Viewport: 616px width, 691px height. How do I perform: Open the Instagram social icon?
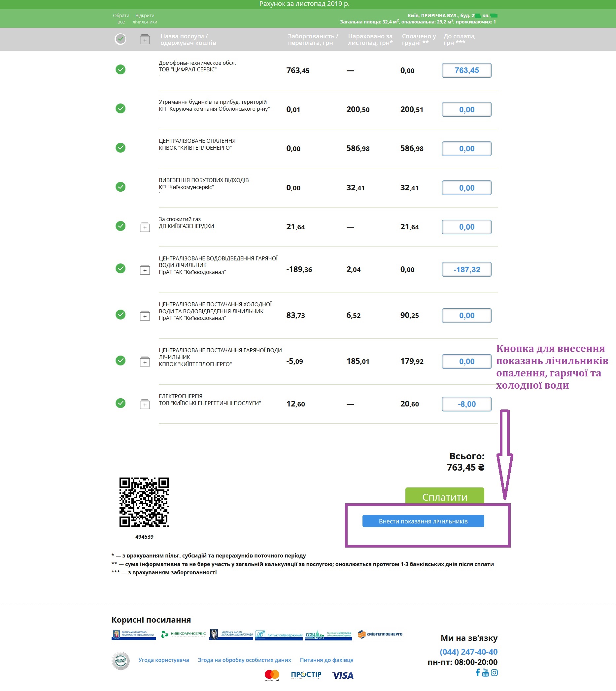494,673
